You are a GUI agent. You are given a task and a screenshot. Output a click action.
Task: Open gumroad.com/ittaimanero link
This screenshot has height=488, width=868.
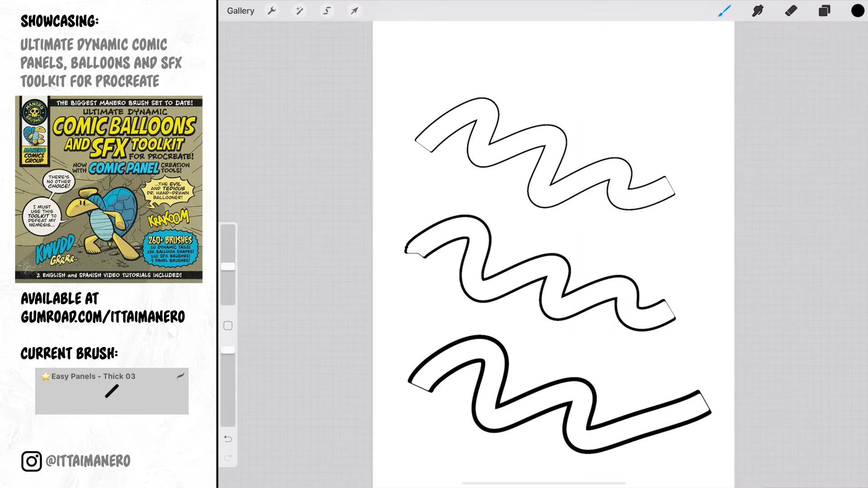click(x=103, y=316)
